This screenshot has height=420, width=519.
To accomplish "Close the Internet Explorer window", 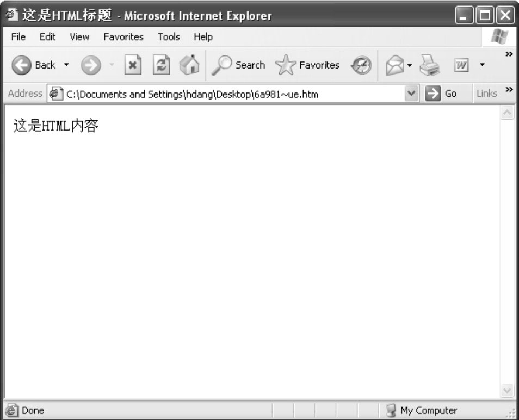I will pyautogui.click(x=505, y=15).
